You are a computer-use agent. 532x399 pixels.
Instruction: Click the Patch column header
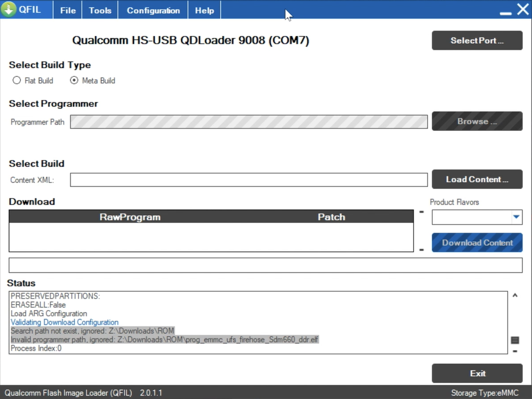point(331,217)
